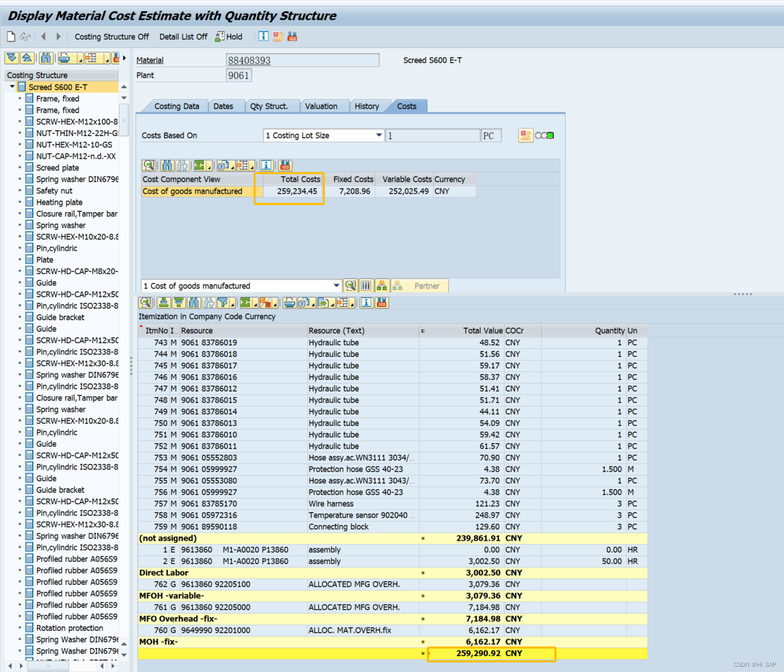Open search in the itemization toolbar
The image size is (784, 672).
(195, 303)
